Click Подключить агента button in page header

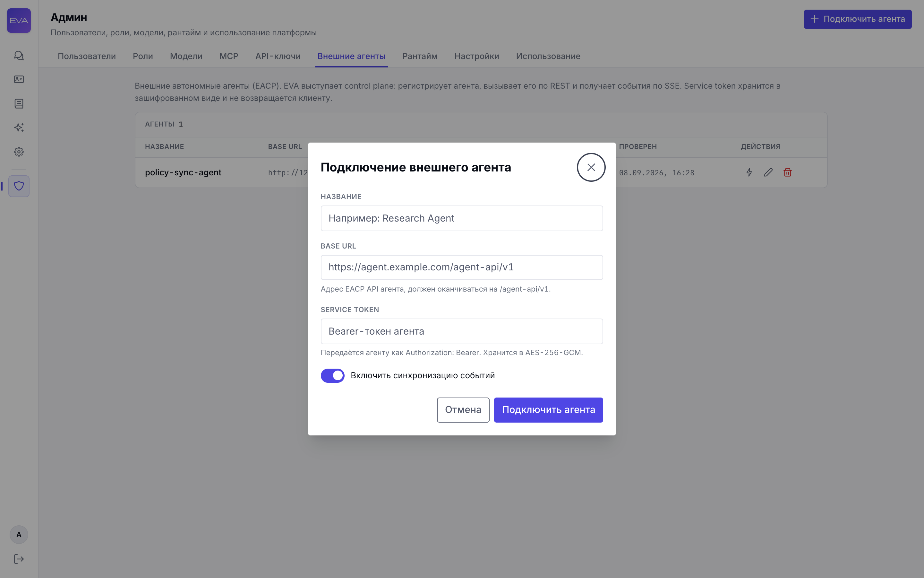[x=858, y=19]
